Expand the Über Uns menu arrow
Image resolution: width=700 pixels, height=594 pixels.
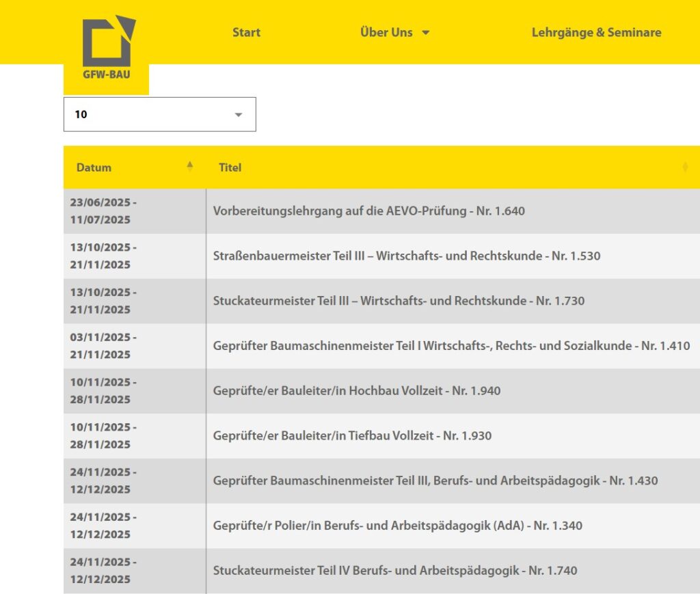pos(426,33)
